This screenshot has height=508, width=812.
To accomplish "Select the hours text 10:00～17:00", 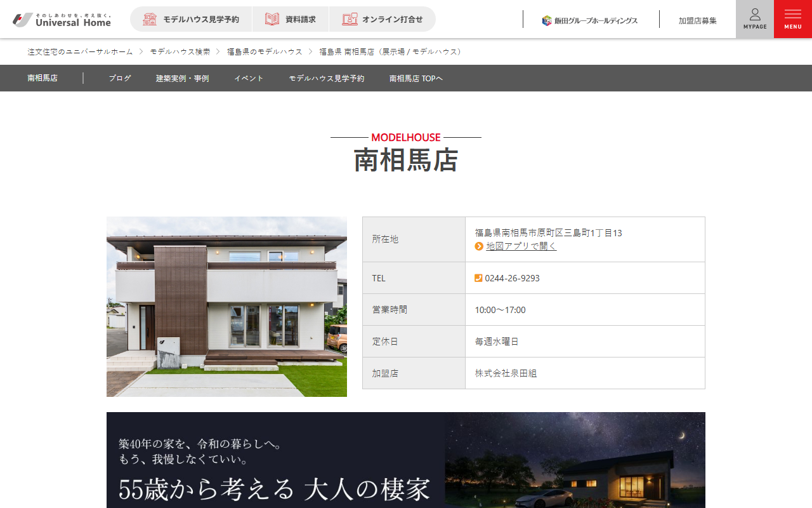I will point(501,310).
